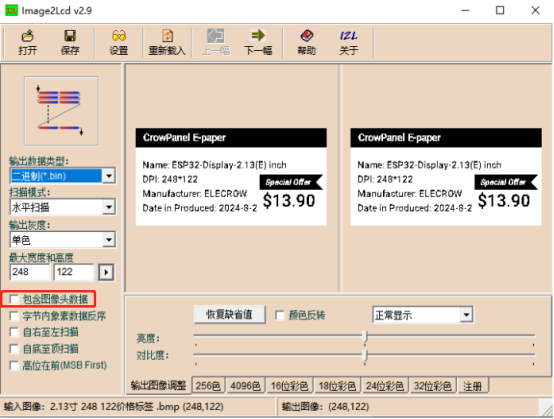Check 自底至顶扫描 option

pos(14,349)
